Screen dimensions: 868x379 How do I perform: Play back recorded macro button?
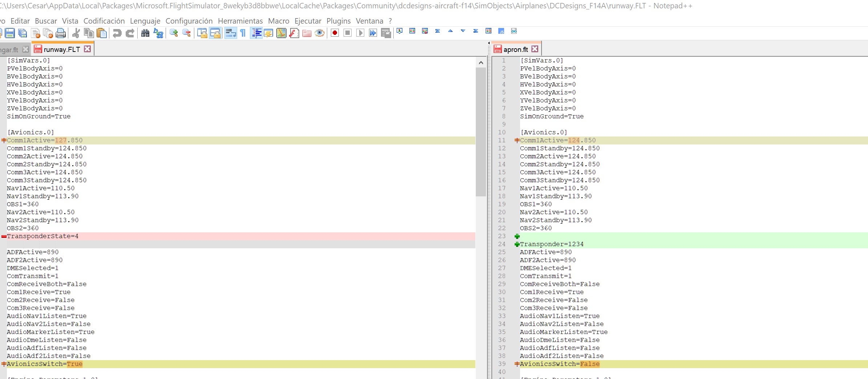(x=360, y=33)
